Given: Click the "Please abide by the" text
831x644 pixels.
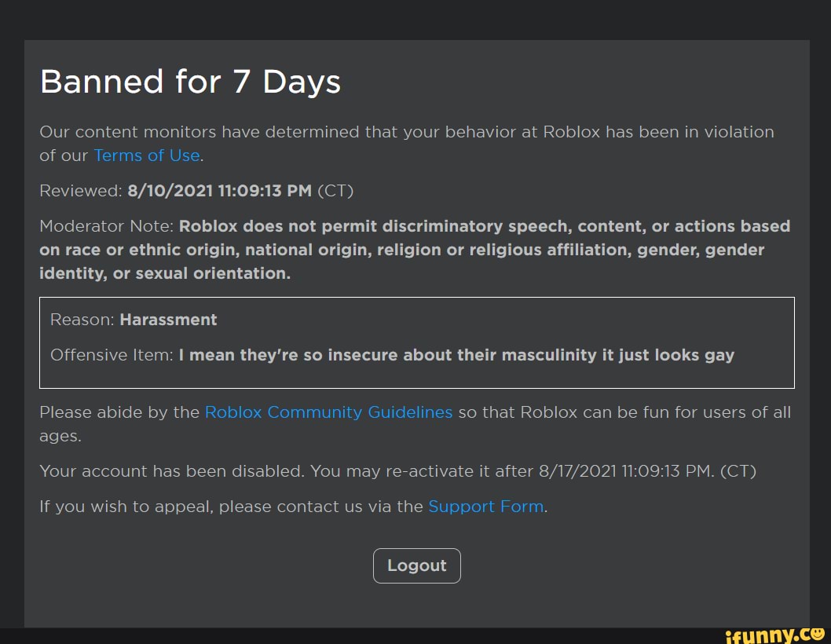Looking at the screenshot, I should tap(119, 412).
